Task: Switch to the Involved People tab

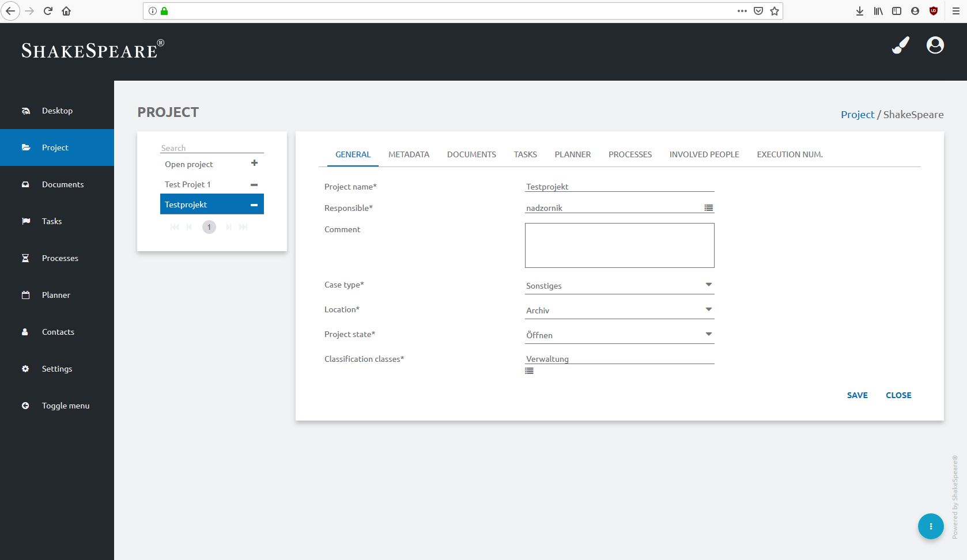Action: [x=704, y=154]
